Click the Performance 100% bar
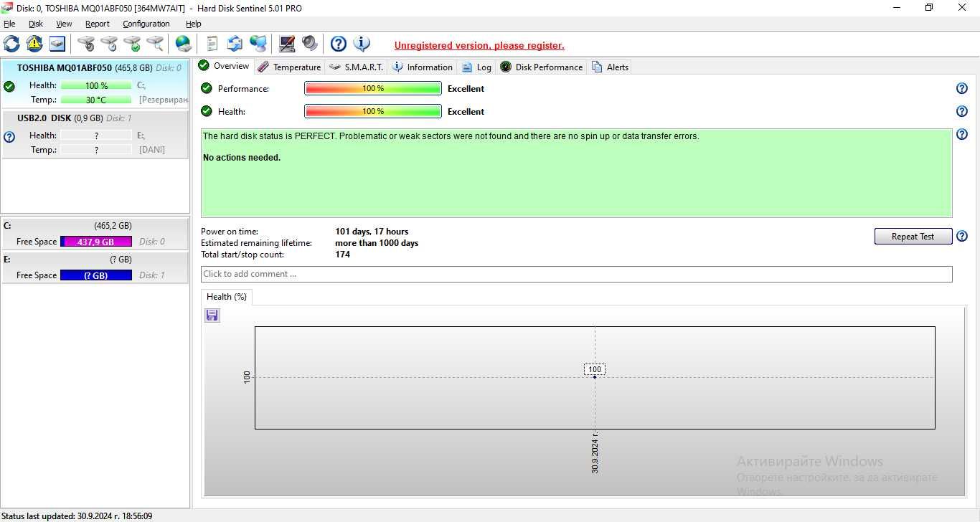The height and width of the screenshot is (522, 980). 373,89
